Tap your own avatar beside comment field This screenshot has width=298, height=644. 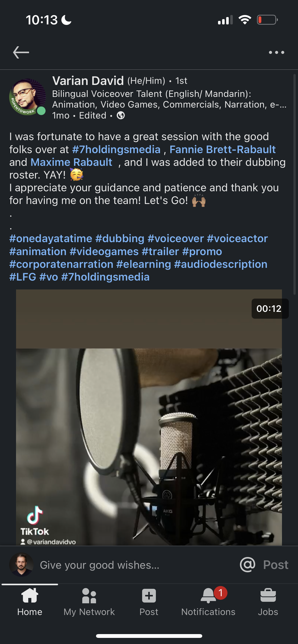(x=21, y=564)
